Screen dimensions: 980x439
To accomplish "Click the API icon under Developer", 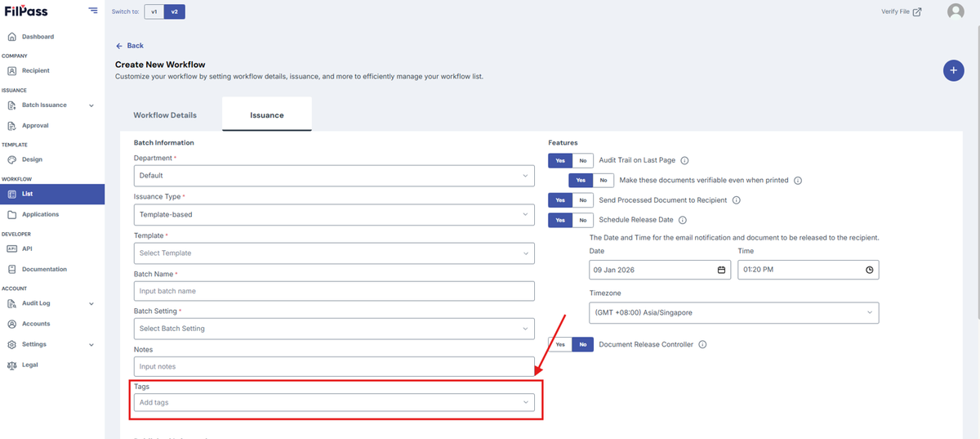I will pos(11,249).
